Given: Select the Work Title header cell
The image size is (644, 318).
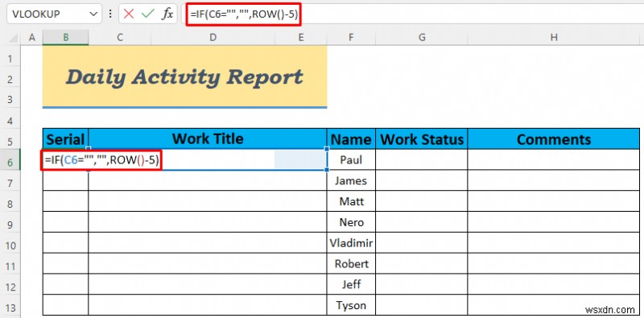Looking at the screenshot, I should [208, 138].
